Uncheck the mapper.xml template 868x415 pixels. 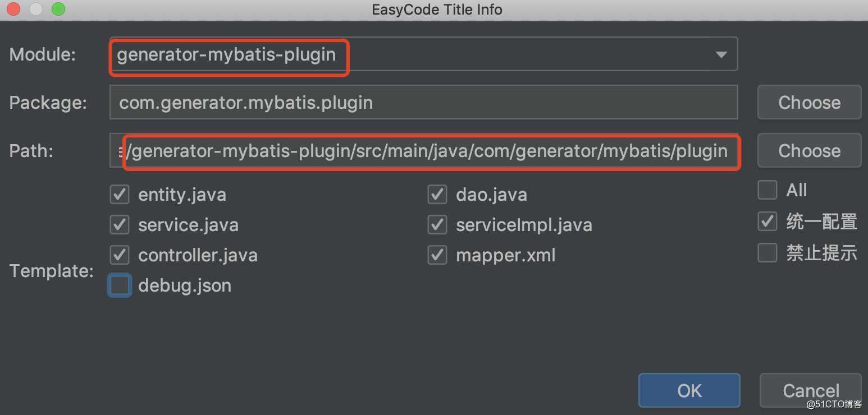[437, 255]
